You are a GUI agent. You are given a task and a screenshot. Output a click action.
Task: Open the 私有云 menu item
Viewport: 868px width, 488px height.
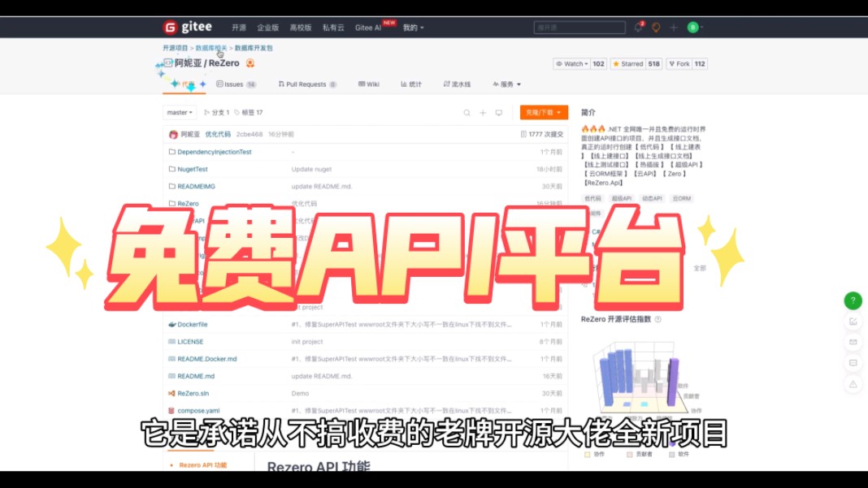pos(333,28)
